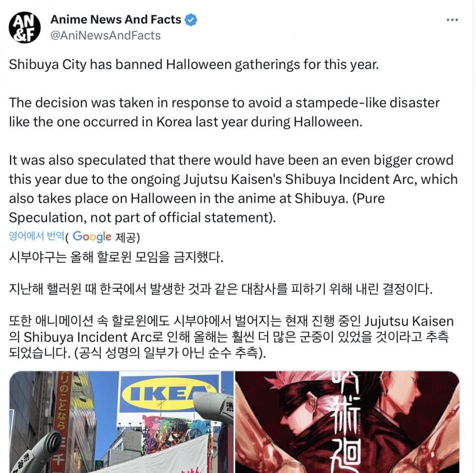Click the paragraph about stampede-like disaster

(x=224, y=112)
